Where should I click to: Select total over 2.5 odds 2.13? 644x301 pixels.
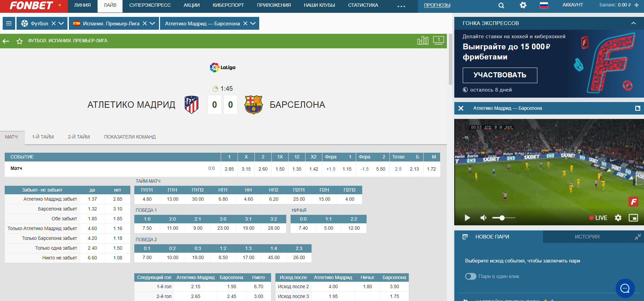click(x=414, y=169)
